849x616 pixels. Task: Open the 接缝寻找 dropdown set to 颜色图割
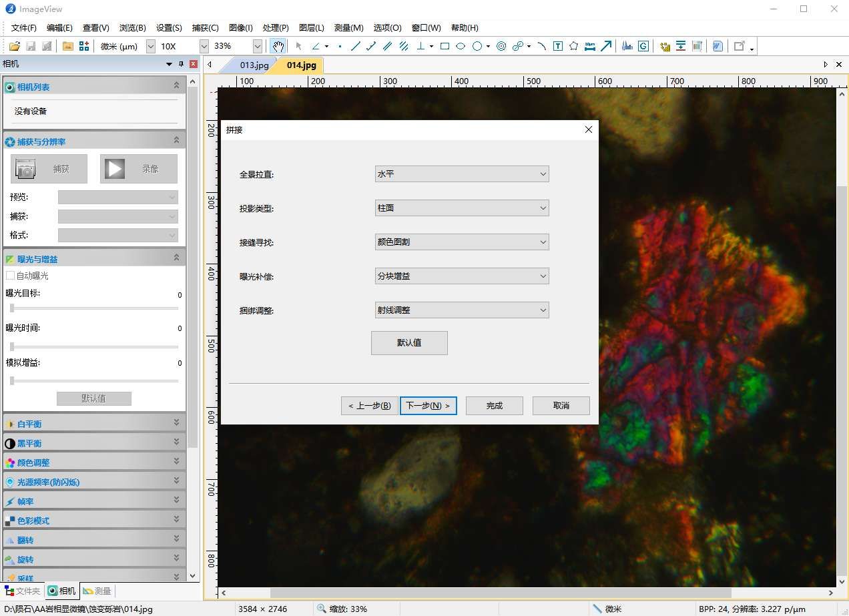point(462,242)
